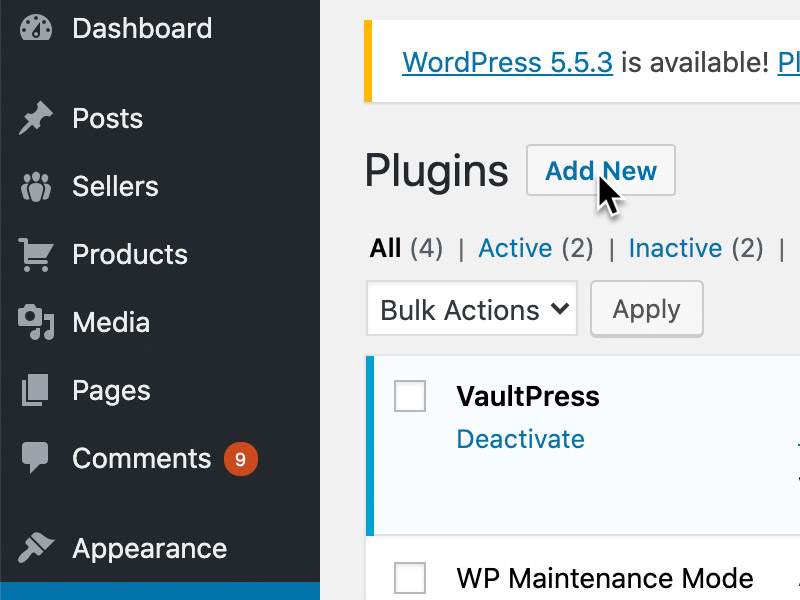Click the Posts pushpin icon
Viewport: 800px width, 600px height.
[x=36, y=118]
